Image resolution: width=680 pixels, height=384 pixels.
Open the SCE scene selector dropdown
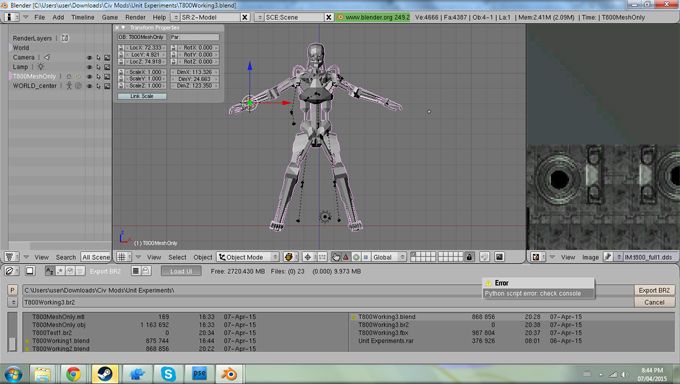pyautogui.click(x=259, y=17)
